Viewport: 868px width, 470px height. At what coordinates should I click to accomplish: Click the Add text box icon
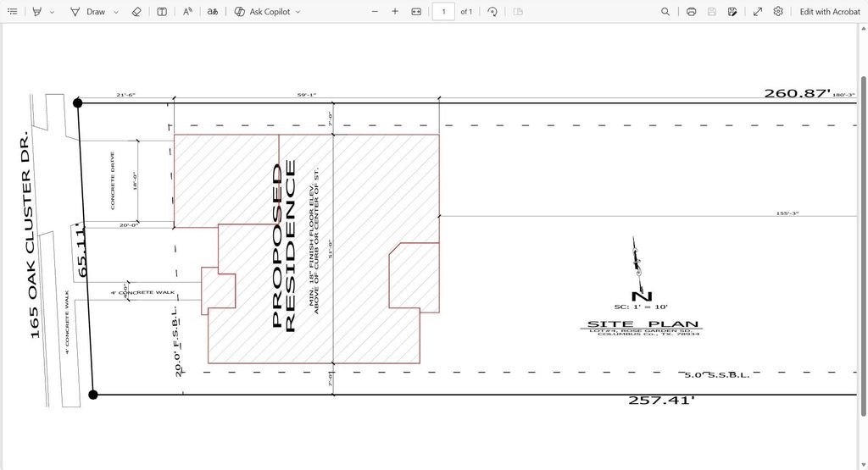(x=162, y=12)
